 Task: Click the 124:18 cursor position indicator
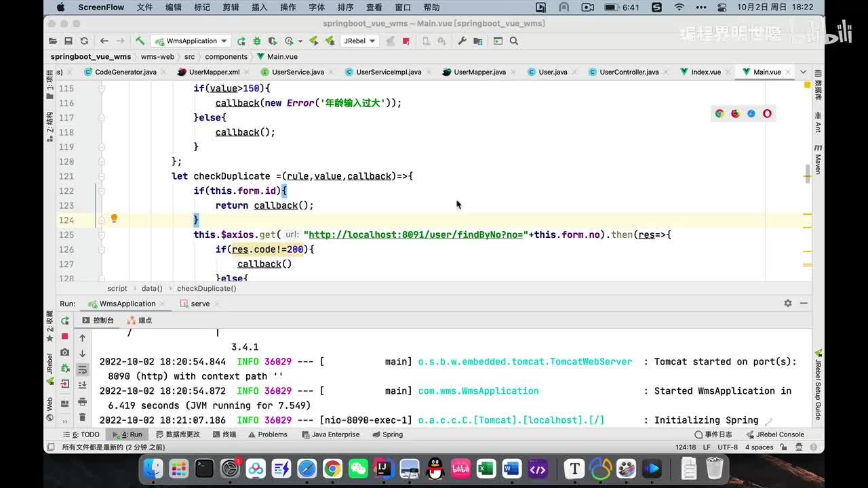(686, 447)
